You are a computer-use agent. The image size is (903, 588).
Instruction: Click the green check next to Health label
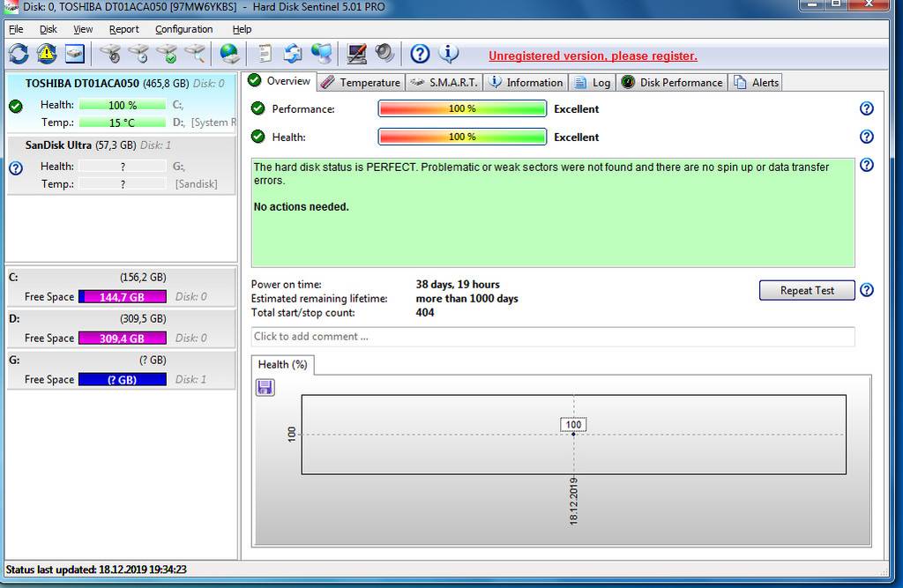pyautogui.click(x=258, y=137)
